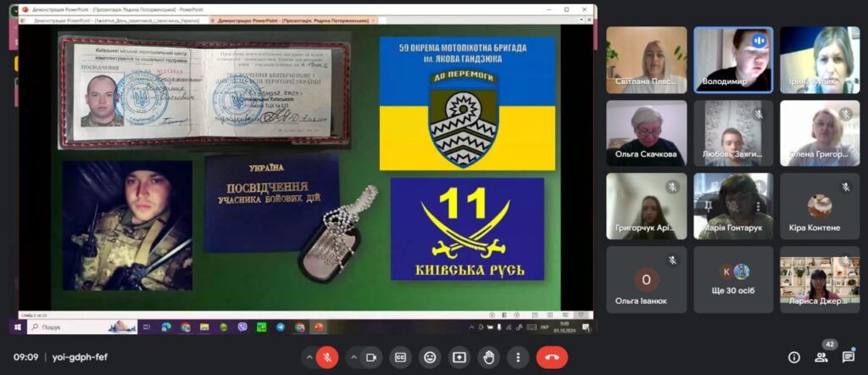
Task: Select Ірина Кулик participant tile
Action: pyautogui.click(x=820, y=60)
